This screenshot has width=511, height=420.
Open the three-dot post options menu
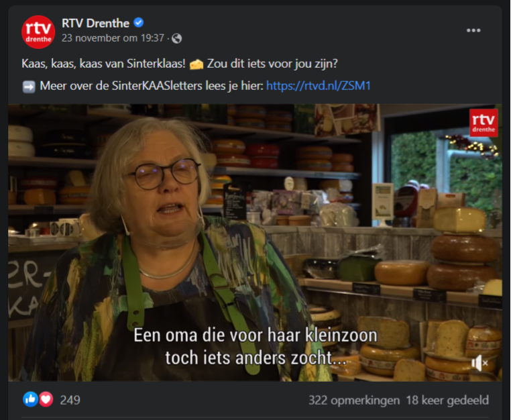[x=473, y=30]
